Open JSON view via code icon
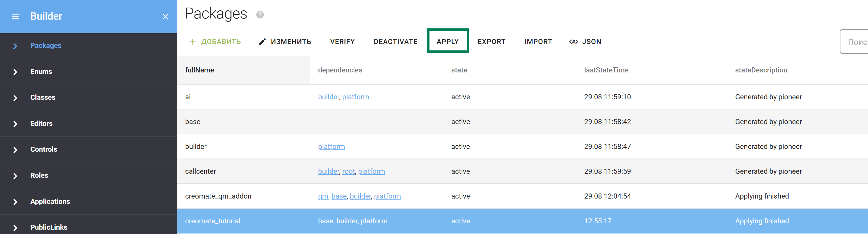The width and height of the screenshot is (868, 234). click(x=573, y=42)
